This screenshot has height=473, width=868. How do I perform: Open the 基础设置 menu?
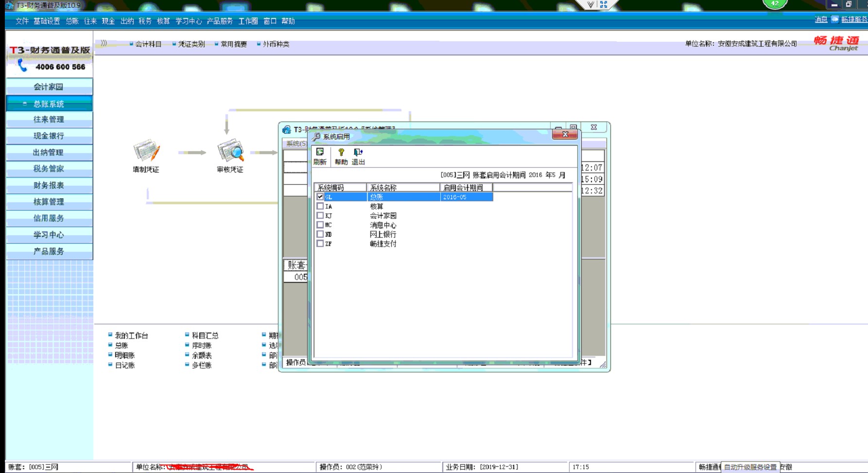(x=47, y=21)
